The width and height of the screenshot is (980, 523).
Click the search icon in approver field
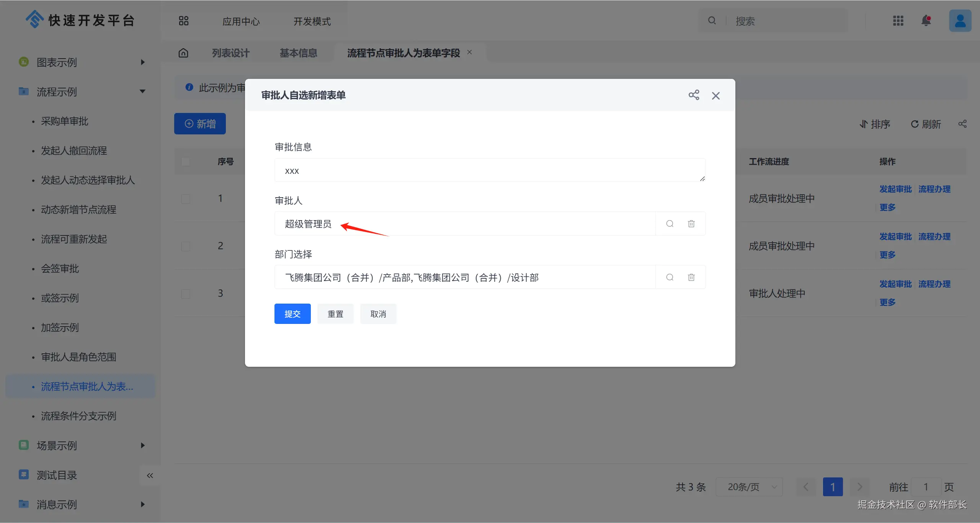670,224
